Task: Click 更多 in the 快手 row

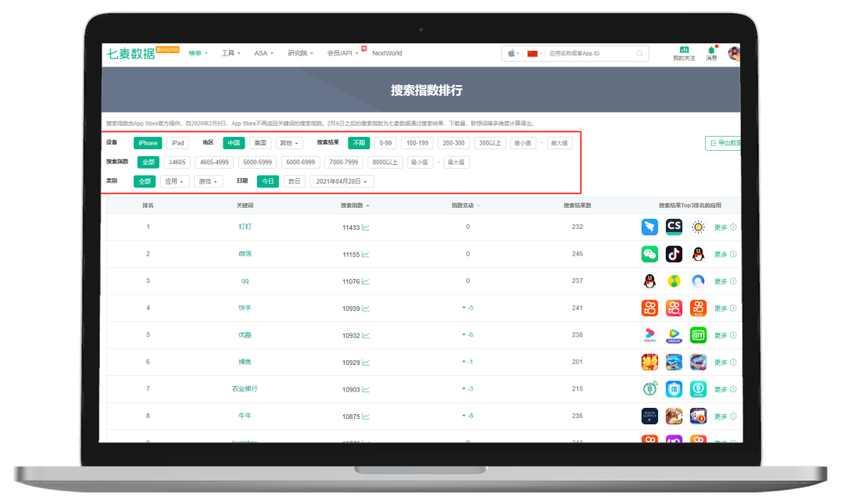Action: [724, 308]
